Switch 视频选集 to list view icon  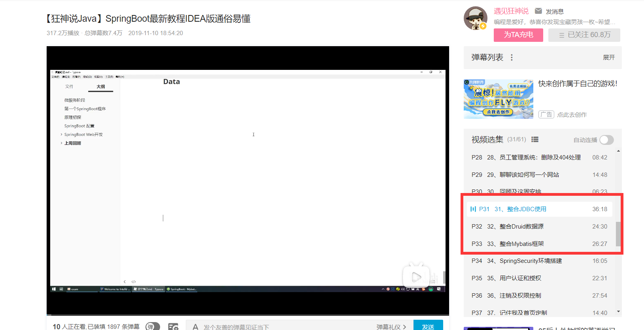click(x=535, y=139)
